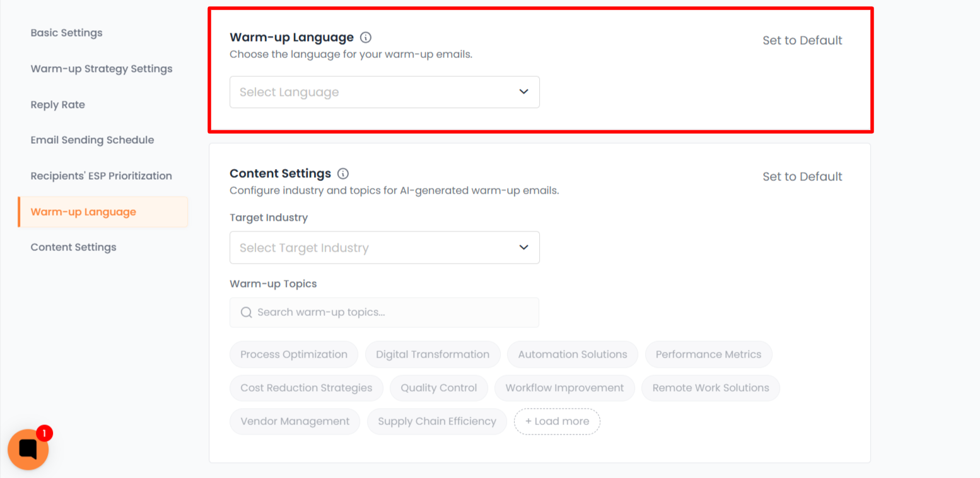The height and width of the screenshot is (478, 980).
Task: Click the Load more topics button
Action: click(557, 421)
